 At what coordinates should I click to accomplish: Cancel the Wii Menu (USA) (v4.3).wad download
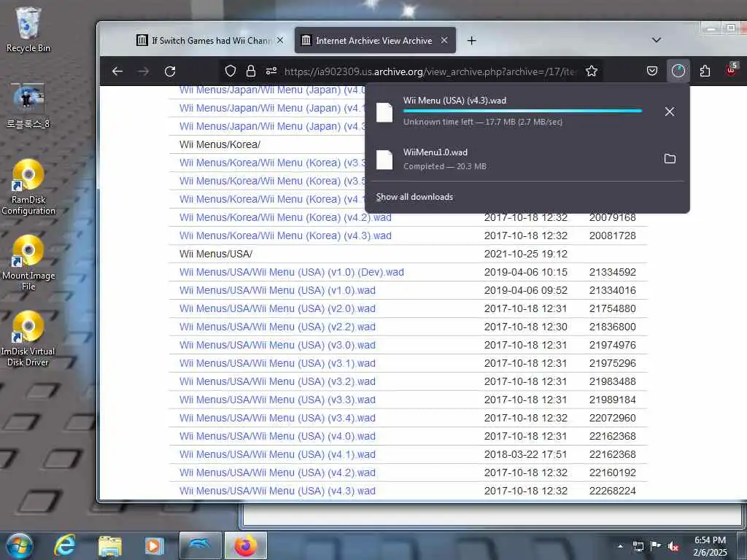[670, 112]
